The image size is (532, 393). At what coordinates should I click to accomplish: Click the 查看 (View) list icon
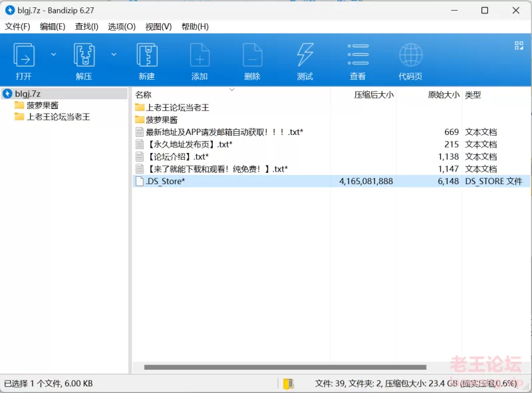pyautogui.click(x=358, y=55)
